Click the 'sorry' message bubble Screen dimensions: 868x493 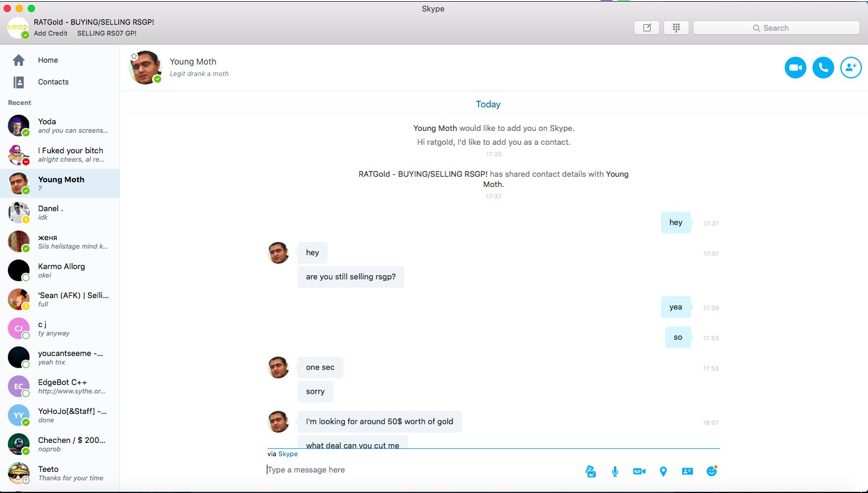316,392
